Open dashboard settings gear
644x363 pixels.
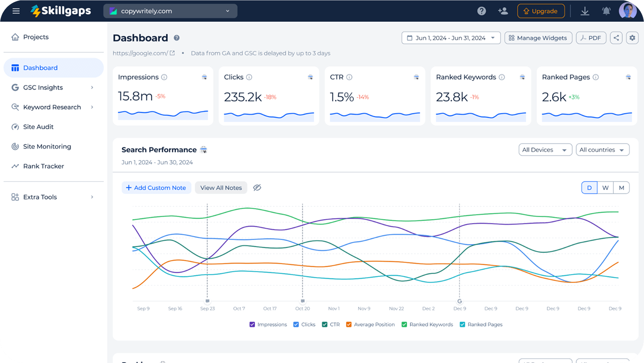[632, 38]
